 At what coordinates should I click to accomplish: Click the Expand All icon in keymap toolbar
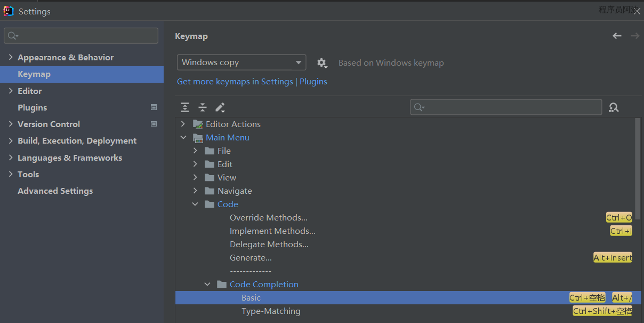point(185,107)
